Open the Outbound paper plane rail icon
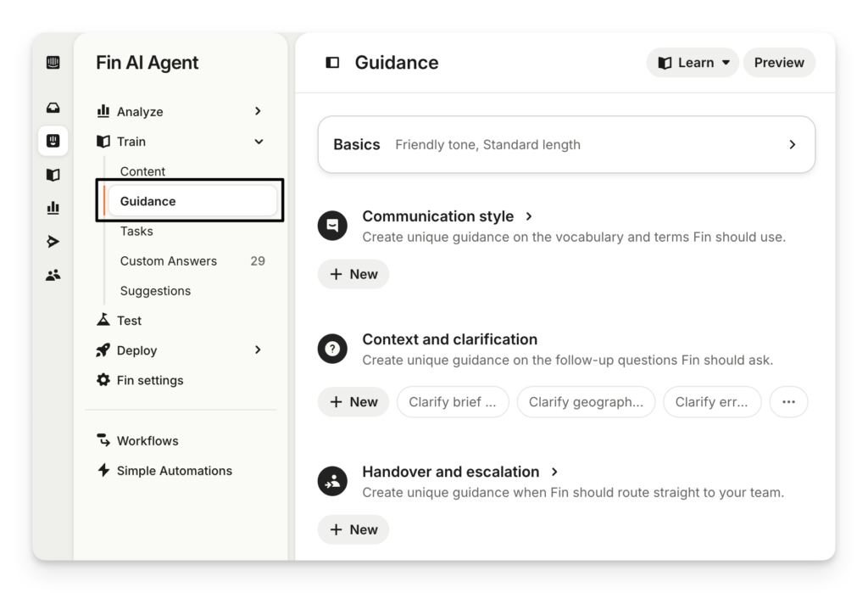 pos(53,242)
